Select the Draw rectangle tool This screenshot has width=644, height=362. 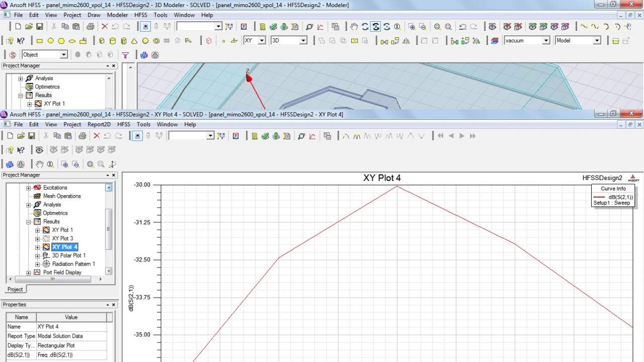40,41
